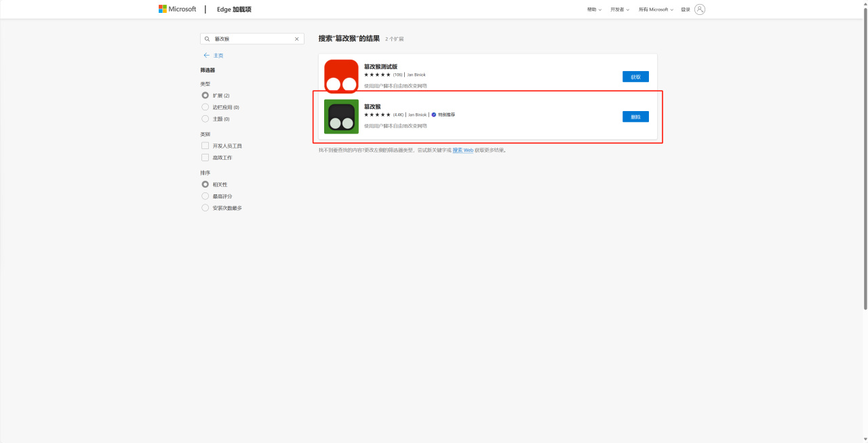Click the red Tampermonkey Beta extension icon
Image resolution: width=868 pixels, height=443 pixels.
(340, 76)
